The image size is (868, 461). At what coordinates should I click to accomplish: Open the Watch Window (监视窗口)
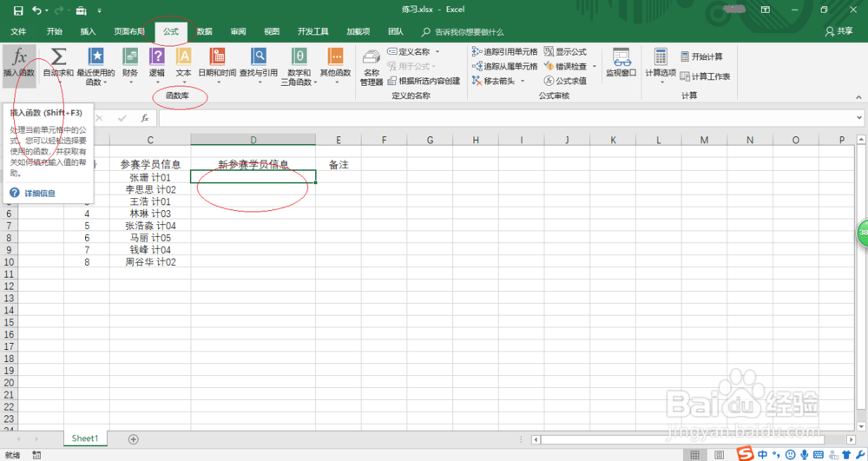(x=621, y=62)
